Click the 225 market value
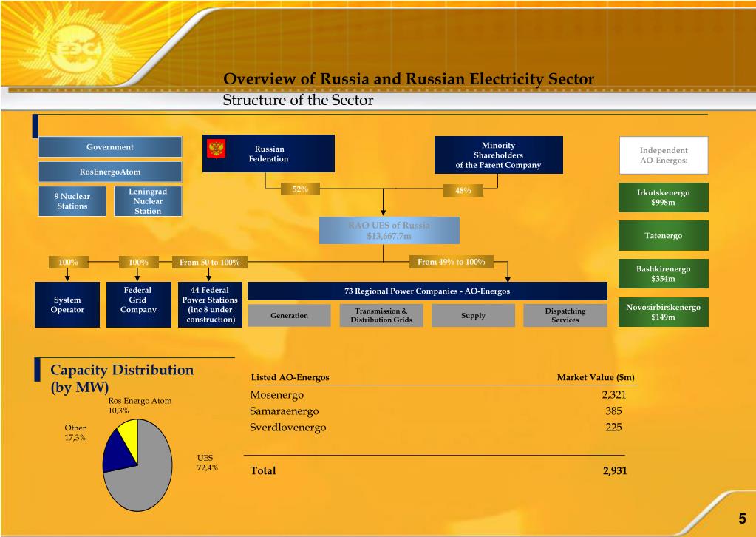This screenshot has height=537, width=756. (614, 427)
